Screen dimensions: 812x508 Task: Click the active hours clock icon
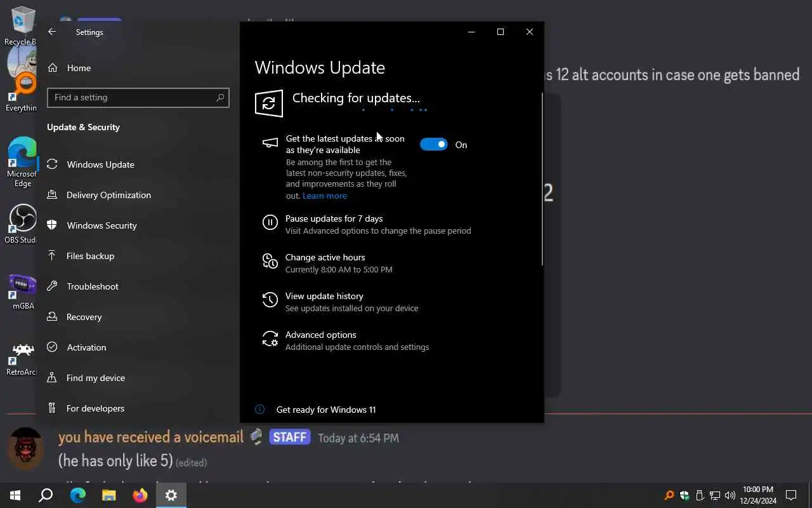coord(270,261)
